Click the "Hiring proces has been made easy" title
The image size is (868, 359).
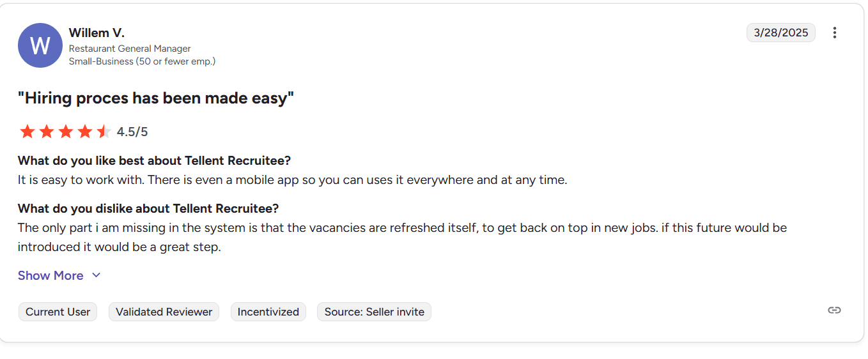point(155,98)
